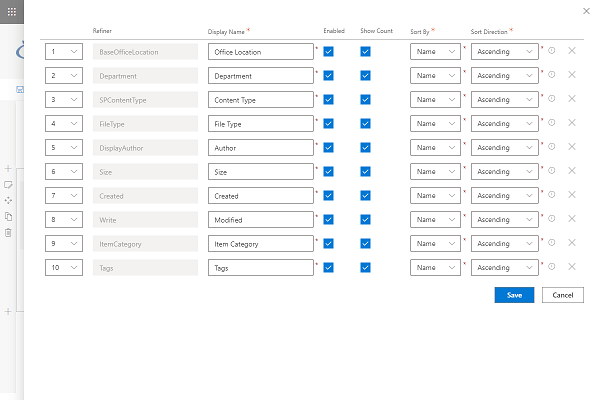This screenshot has height=400, width=600.
Task: Toggle Show Count for Size refiner
Action: [365, 171]
